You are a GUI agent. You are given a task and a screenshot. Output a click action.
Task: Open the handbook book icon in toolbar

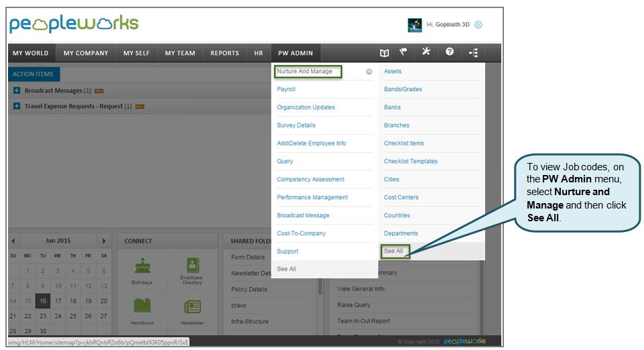385,53
